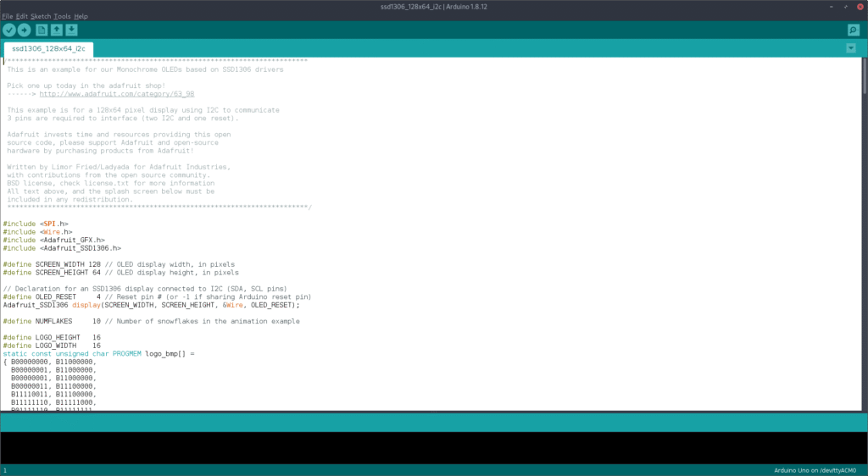Click the Verify sketch checkmark button
The width and height of the screenshot is (868, 476).
tap(9, 30)
